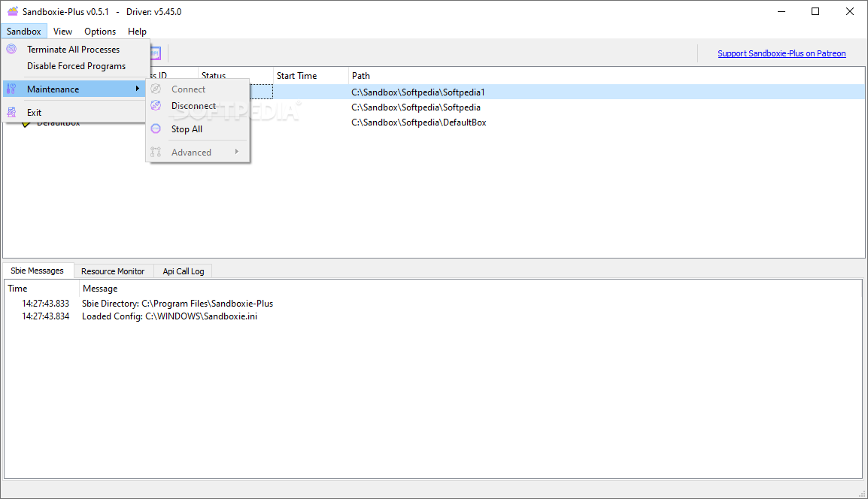The height and width of the screenshot is (499, 868).
Task: Click the Maintenance wrench icon
Action: (11, 89)
